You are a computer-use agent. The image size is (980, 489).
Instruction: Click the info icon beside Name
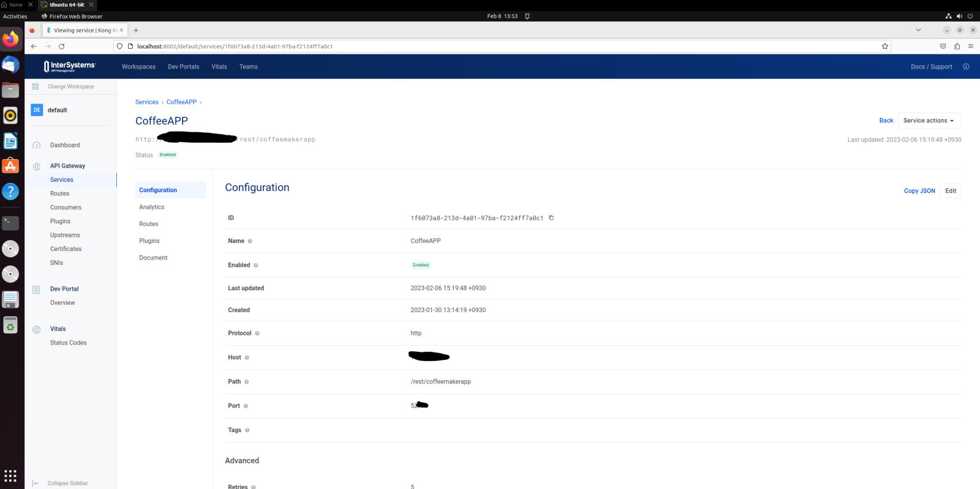click(250, 241)
